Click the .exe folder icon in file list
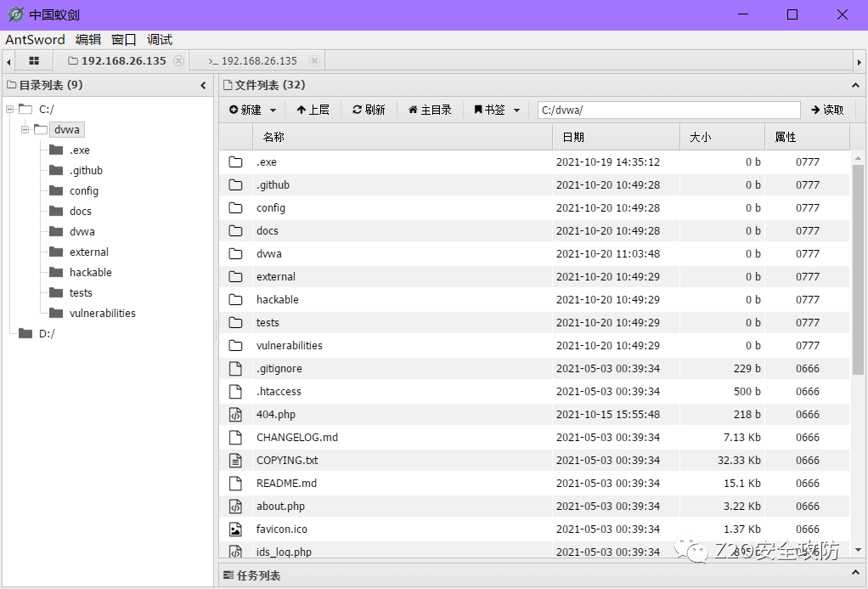 pos(236,161)
